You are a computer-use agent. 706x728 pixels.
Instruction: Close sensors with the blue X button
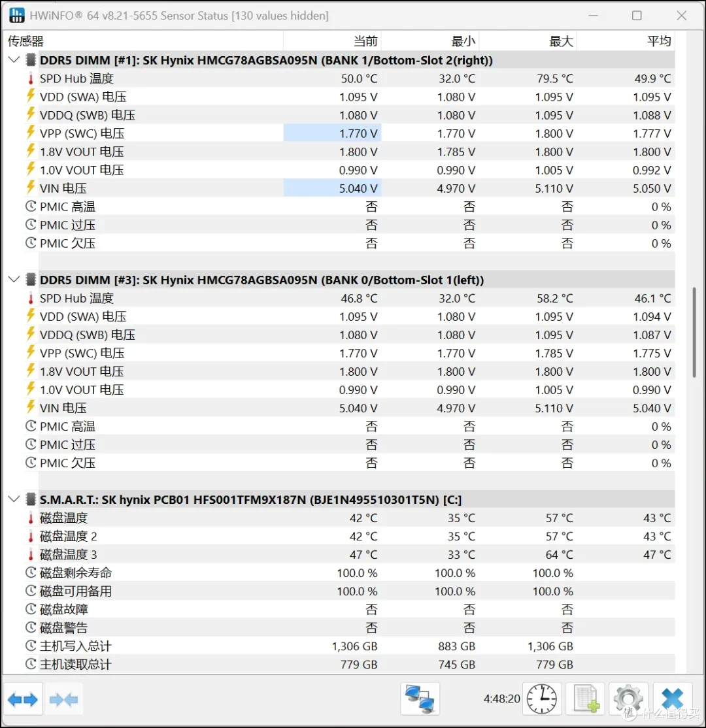tap(672, 699)
